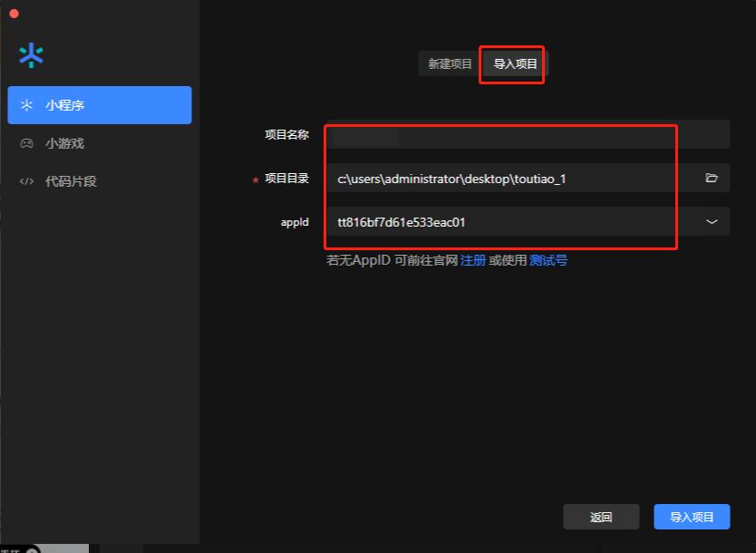
Task: Click the 代码片段 code brackets icon
Action: 27,181
